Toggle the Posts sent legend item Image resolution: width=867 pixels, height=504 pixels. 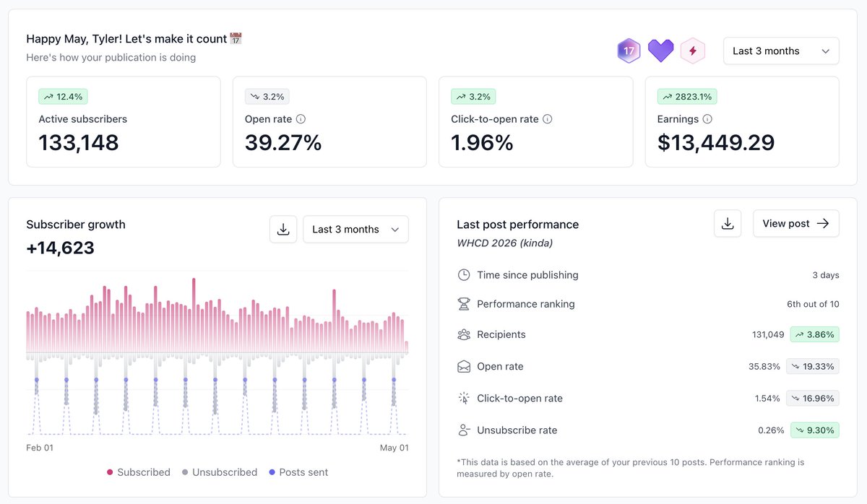tap(298, 472)
